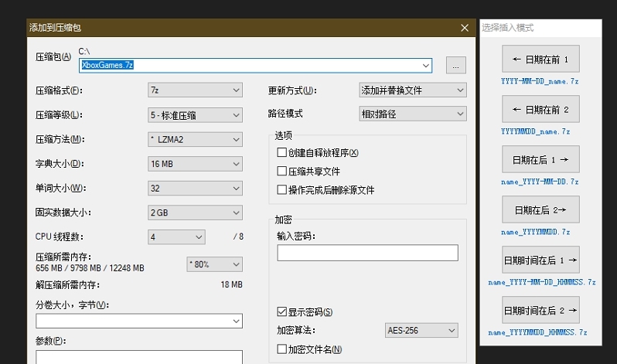
Task: Uncheck 显示密码 checkbox
Action: point(281,312)
